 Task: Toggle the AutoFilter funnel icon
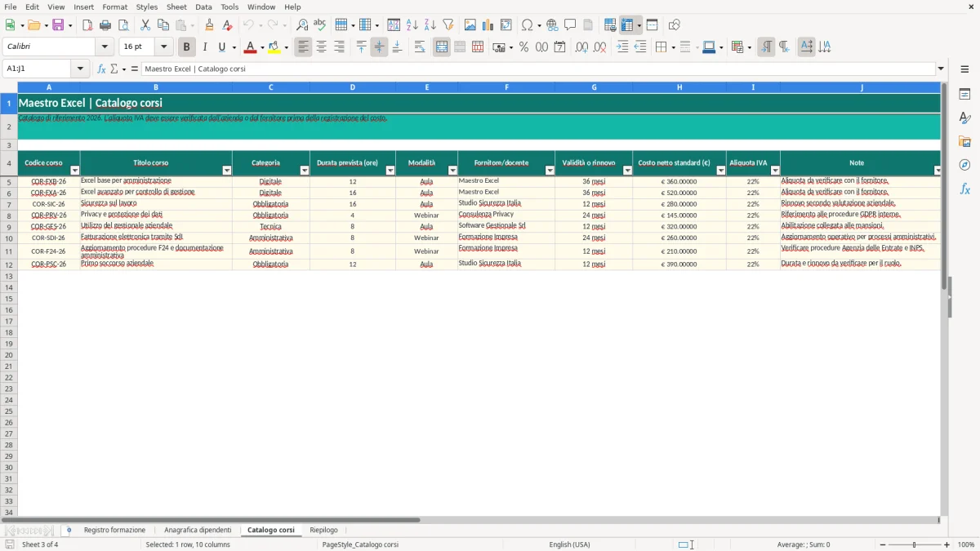pyautogui.click(x=448, y=25)
